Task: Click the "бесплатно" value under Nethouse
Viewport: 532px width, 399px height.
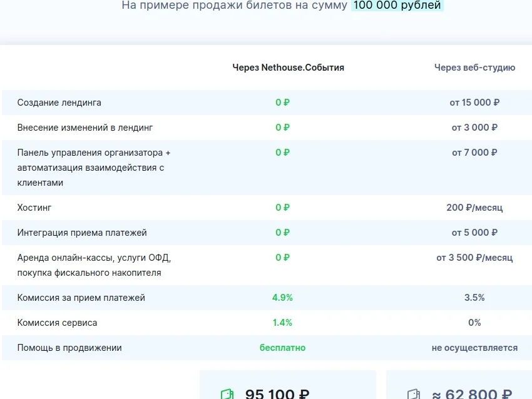Action: (281, 348)
